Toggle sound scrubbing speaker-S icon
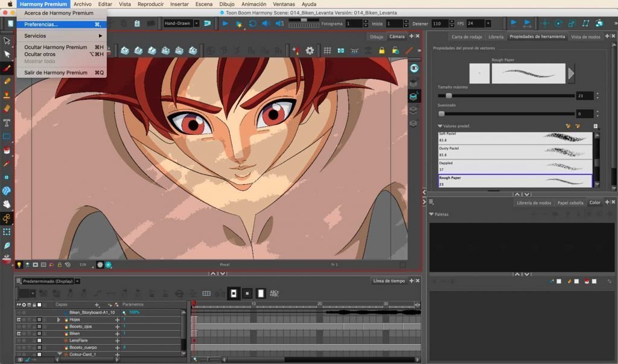 click(280, 24)
